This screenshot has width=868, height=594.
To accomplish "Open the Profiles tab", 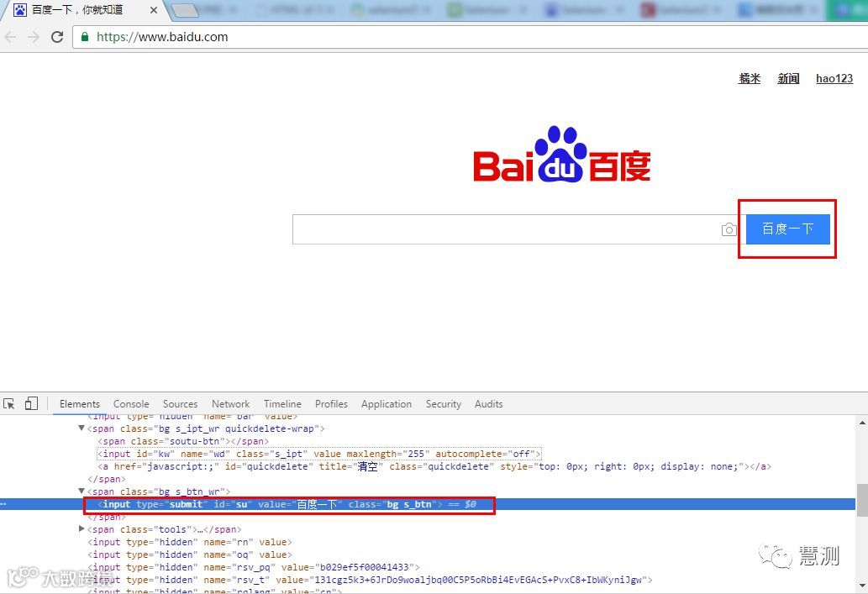I will point(331,404).
